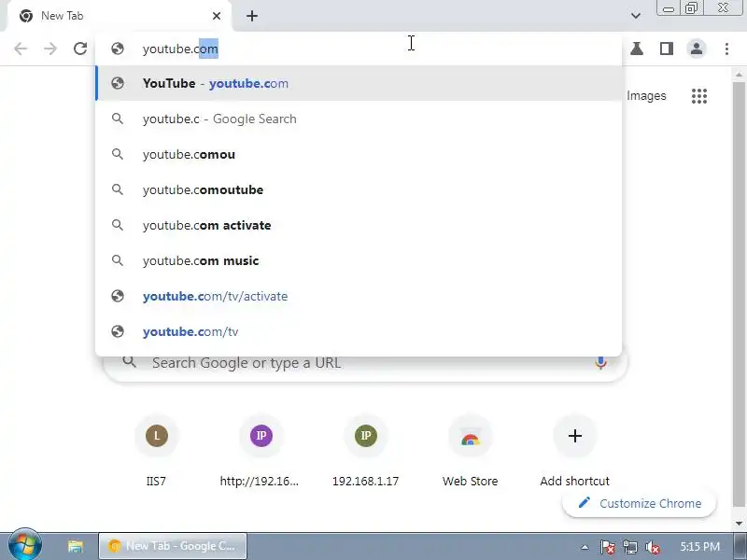The image size is (747, 560).
Task: Select YouTube - youtube.com suggestion
Action: (x=359, y=83)
